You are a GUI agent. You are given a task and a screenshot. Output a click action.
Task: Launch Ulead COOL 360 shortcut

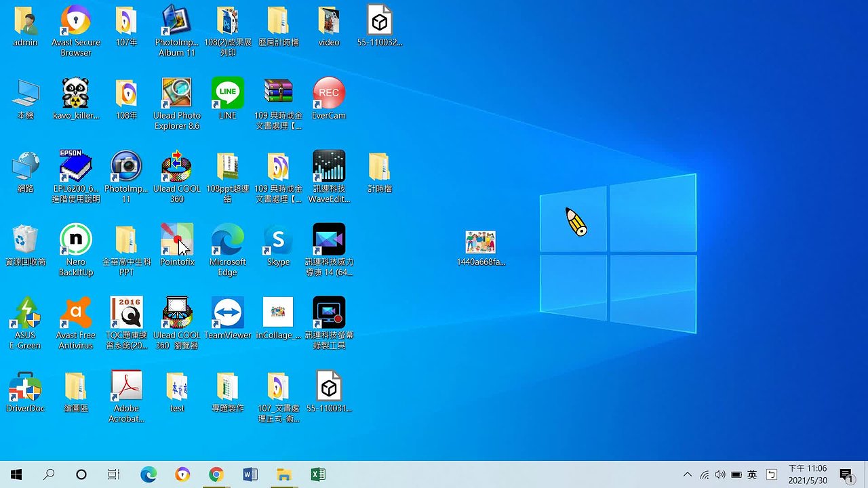click(177, 167)
